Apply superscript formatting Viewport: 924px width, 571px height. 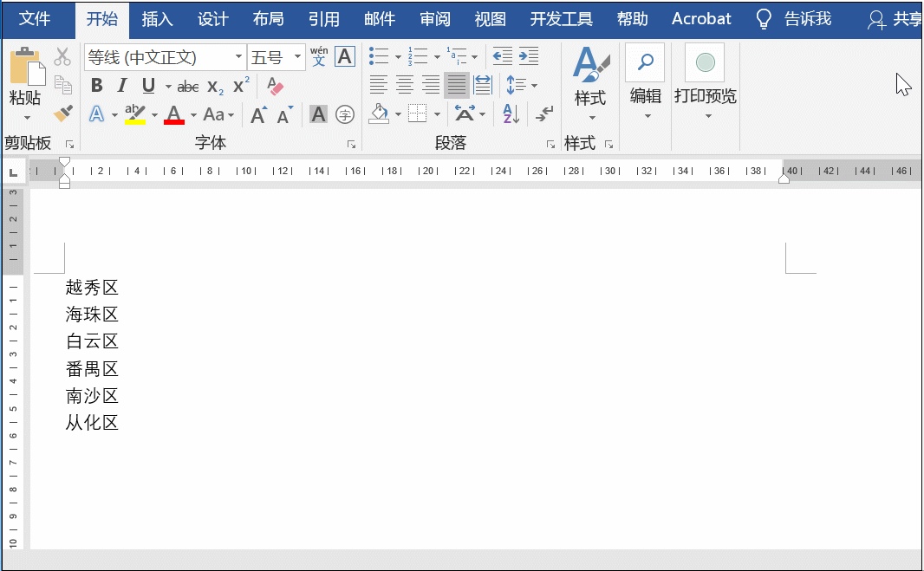[x=239, y=86]
